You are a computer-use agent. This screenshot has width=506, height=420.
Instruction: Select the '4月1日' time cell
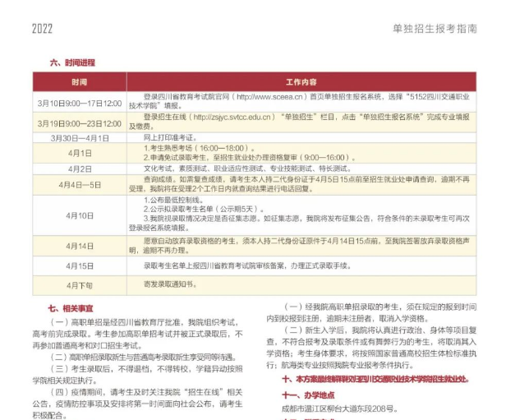point(80,154)
